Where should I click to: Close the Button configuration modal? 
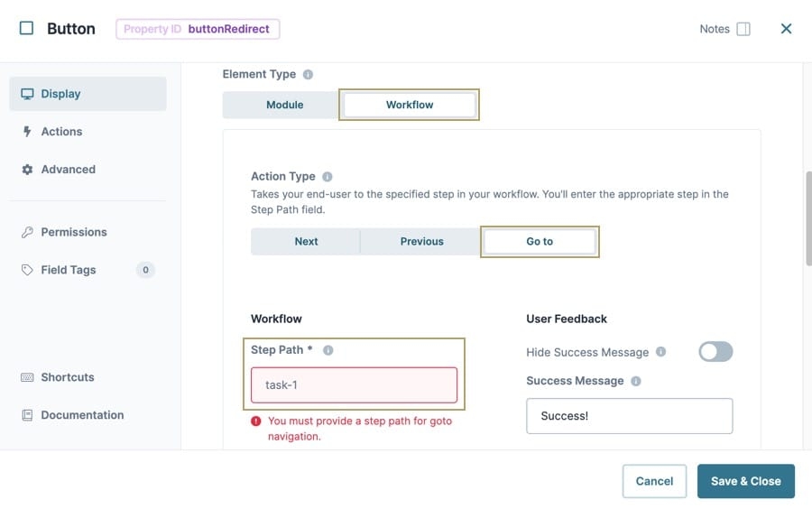(x=786, y=29)
